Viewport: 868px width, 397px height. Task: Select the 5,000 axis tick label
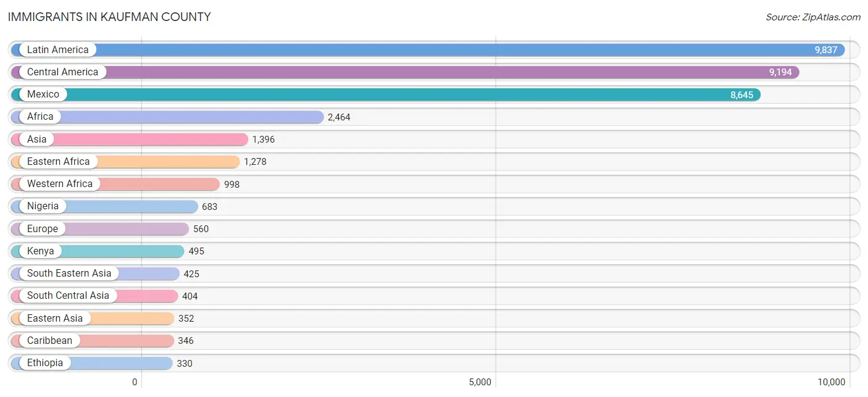coord(480,382)
